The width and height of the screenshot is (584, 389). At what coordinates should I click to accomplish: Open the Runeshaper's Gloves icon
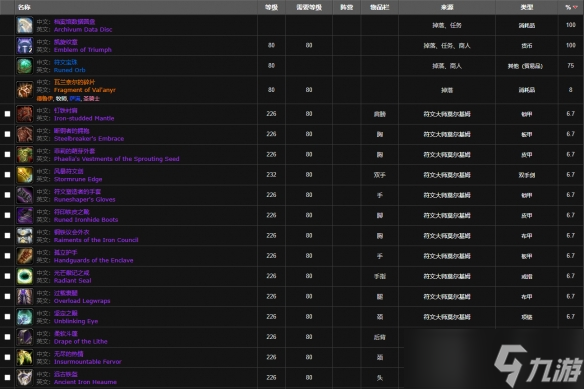tap(25, 195)
